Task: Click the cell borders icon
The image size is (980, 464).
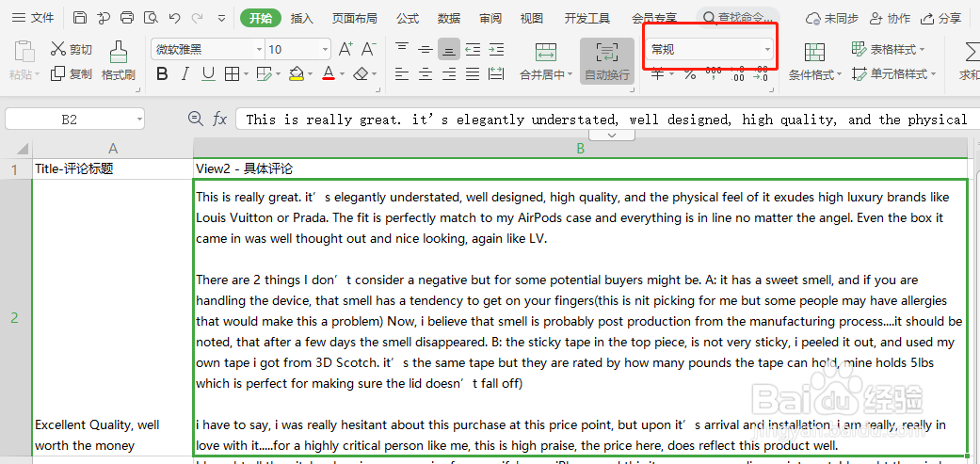Action: 232,74
